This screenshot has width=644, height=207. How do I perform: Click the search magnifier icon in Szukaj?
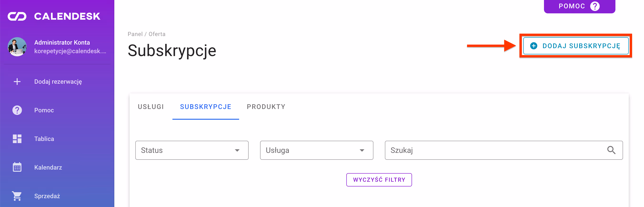point(611,150)
